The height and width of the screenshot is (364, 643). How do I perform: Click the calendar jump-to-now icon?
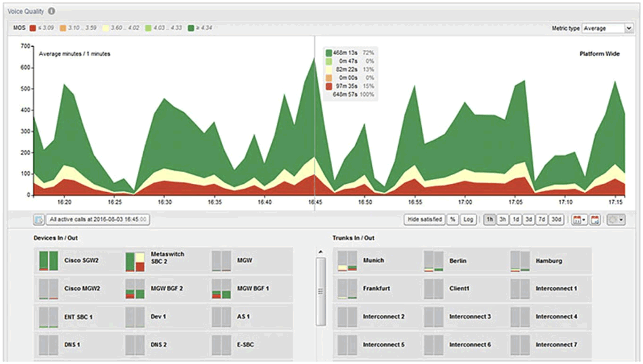click(595, 220)
